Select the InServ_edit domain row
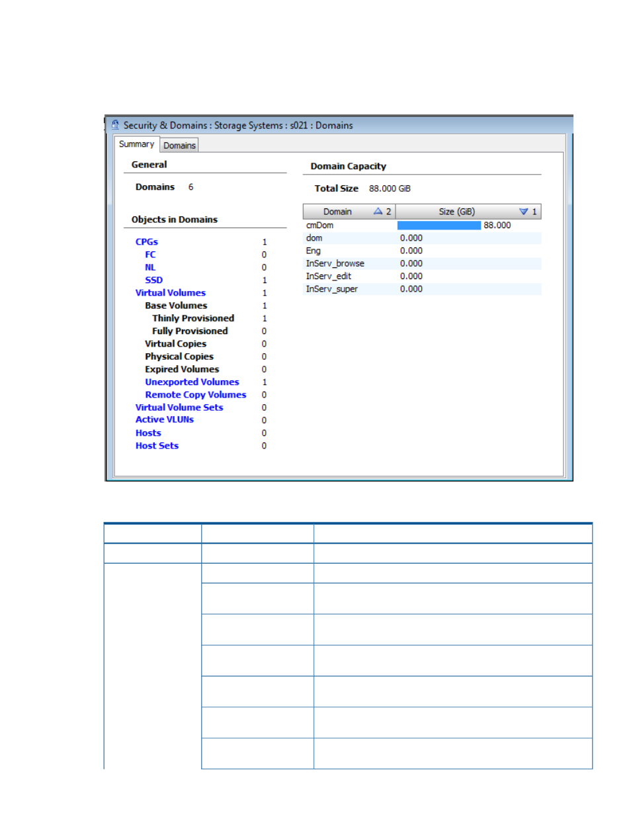 click(x=422, y=276)
